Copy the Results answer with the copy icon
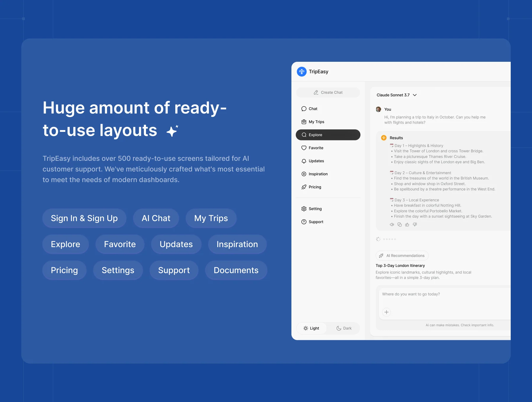Screen dimensions: 532x402 click(400, 225)
